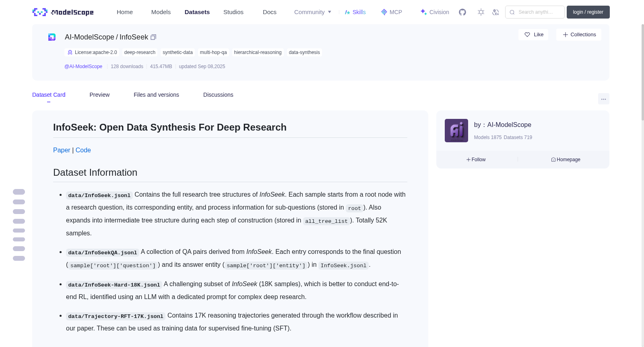Select the hierarchical-reasoning tag
Screen dimensions: 644x347
(x=258, y=52)
